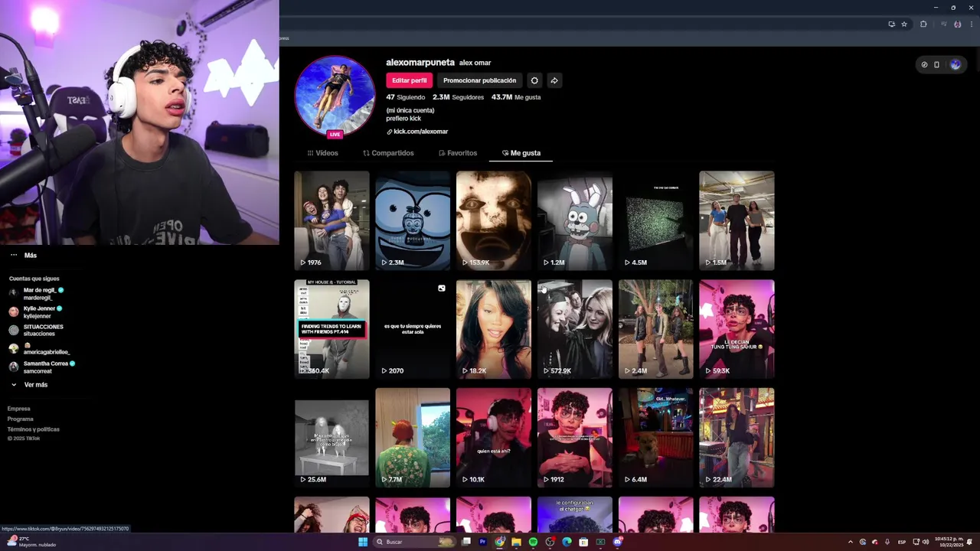Click the install app icon in address bar
This screenshot has width=980, height=551.
pos(892,24)
